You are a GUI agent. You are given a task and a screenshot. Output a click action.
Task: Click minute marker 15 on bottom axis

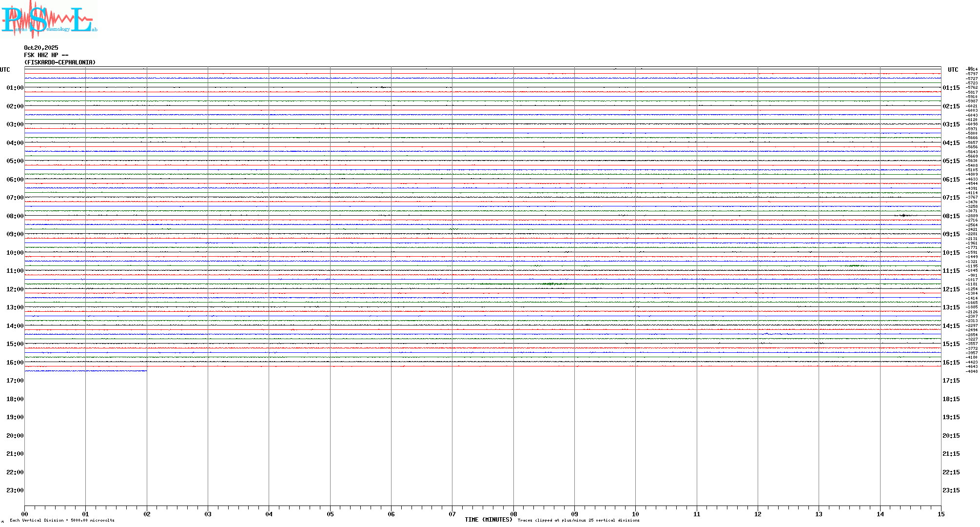(x=941, y=514)
